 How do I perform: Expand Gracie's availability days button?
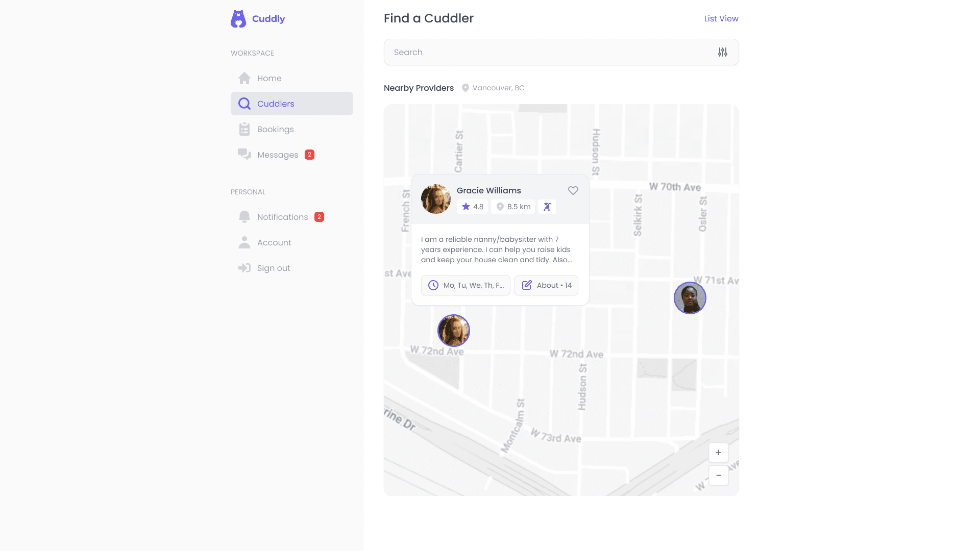coord(465,285)
